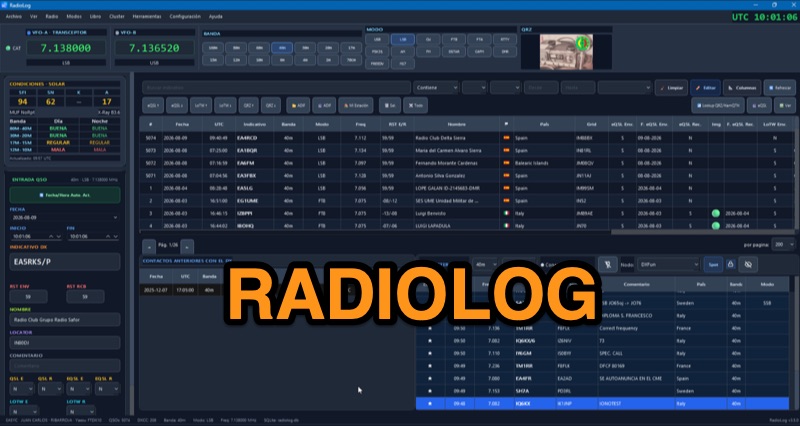
Task: Click the star icon in the SH7A spot row
Action: (430, 391)
